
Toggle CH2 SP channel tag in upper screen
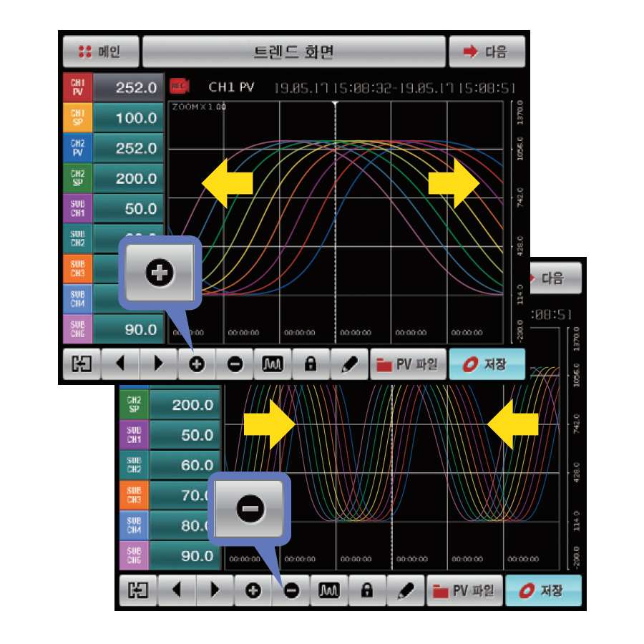77,178
